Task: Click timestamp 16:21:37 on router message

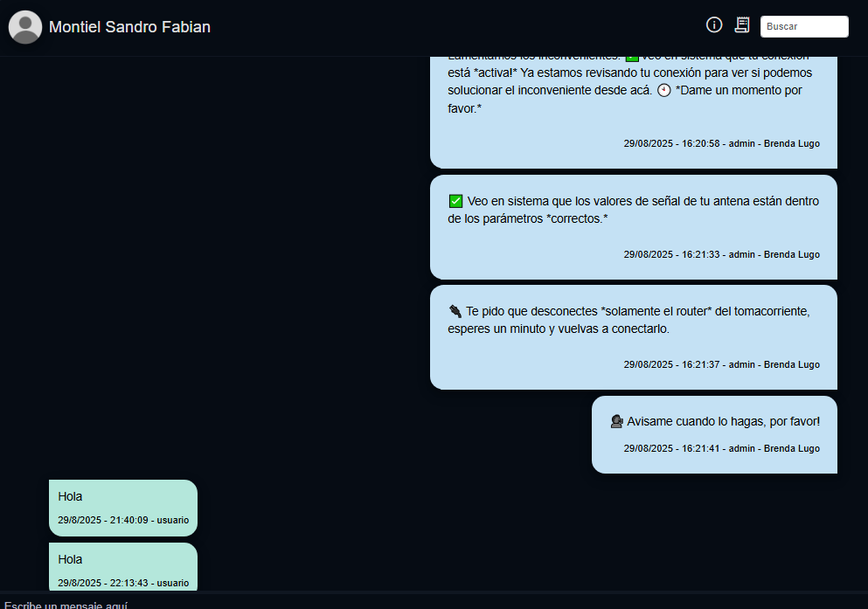Action: coord(722,364)
